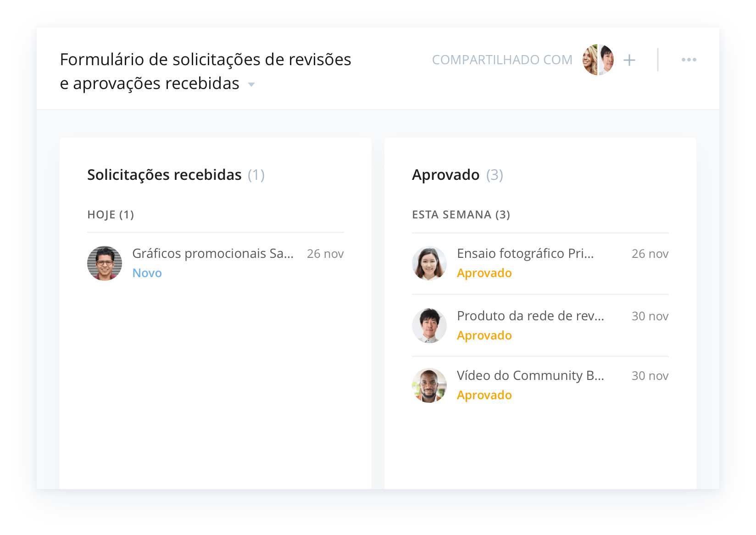This screenshot has width=756, height=535.
Task: Open Ensaio fotográfico Pri... request
Action: [x=525, y=254]
